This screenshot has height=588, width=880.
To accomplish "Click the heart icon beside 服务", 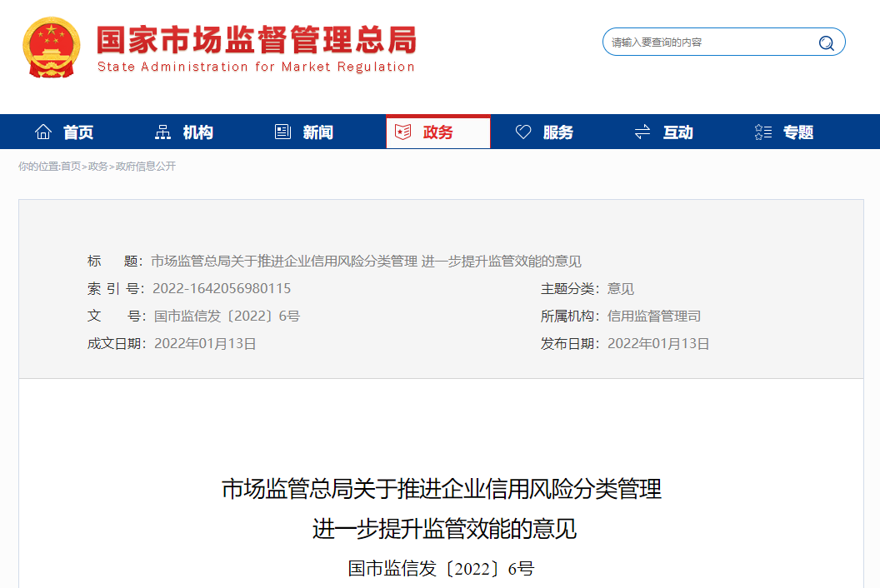I will pos(523,132).
